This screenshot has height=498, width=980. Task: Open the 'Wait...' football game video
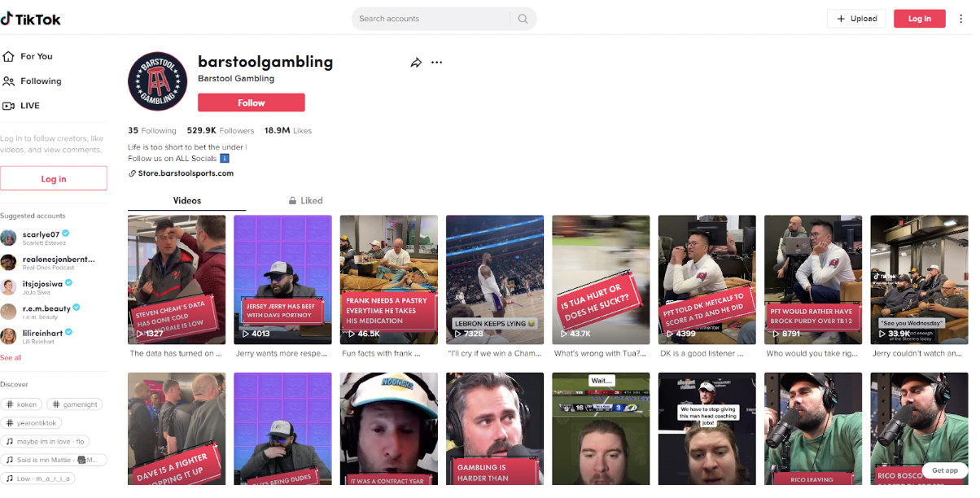(601, 429)
